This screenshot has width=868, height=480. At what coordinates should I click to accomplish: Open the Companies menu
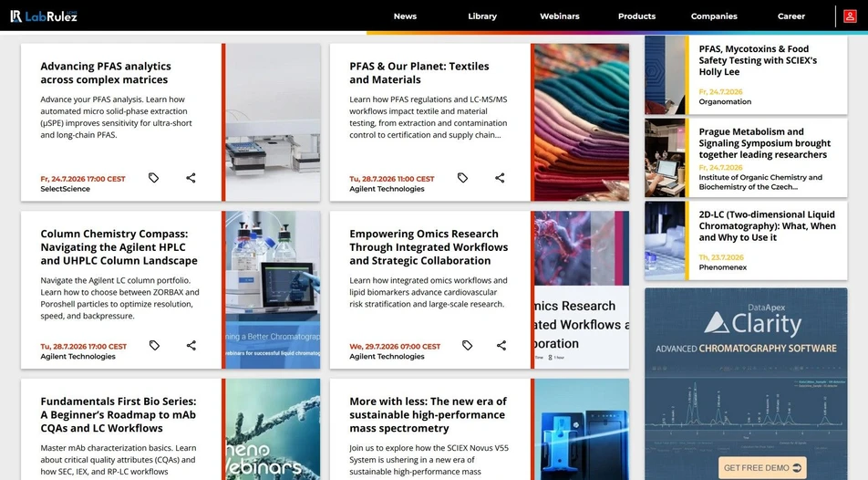[714, 16]
